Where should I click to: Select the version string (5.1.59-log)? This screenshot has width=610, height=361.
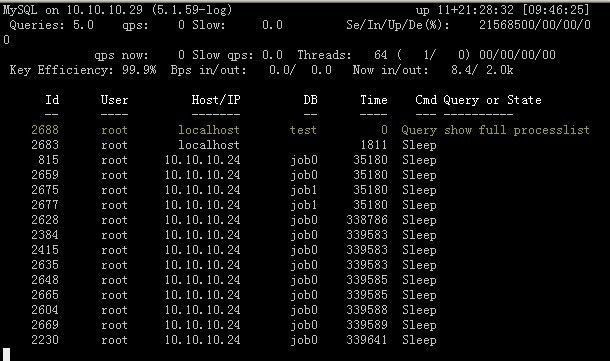(x=192, y=10)
